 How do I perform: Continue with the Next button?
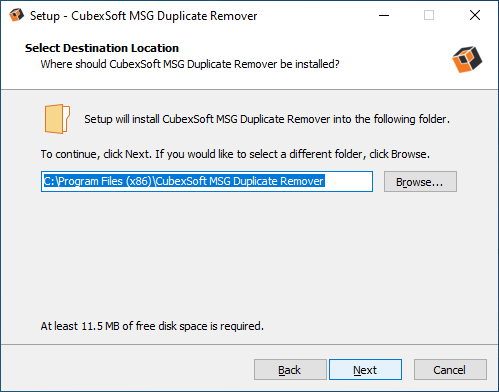point(365,370)
